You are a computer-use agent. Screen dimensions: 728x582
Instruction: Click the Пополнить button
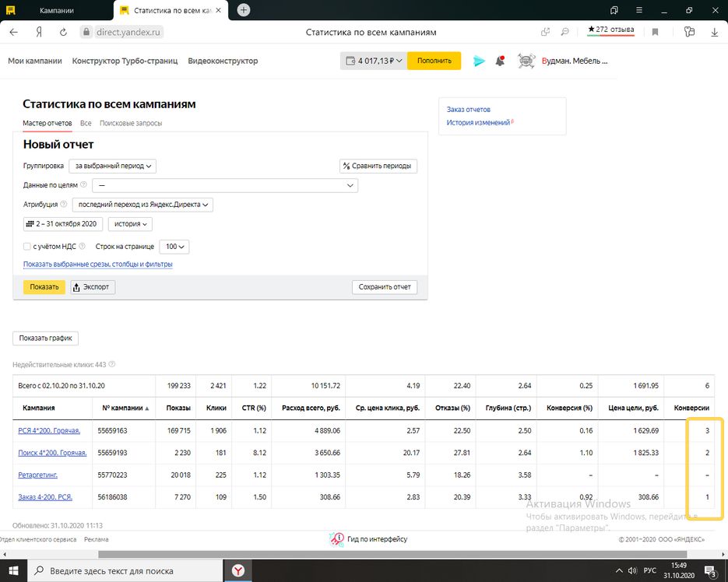(434, 61)
